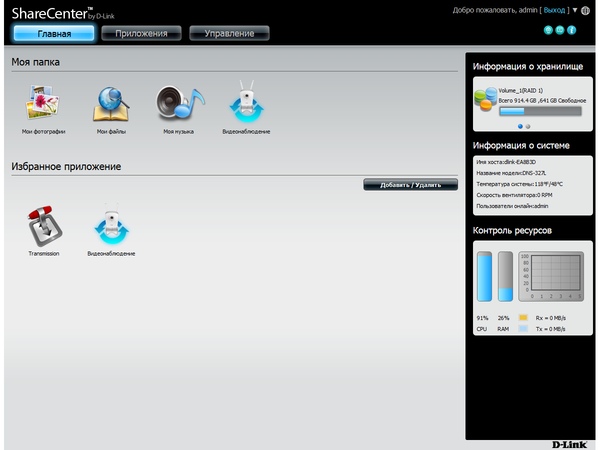Open Моя музыка speaker icon
The height and width of the screenshot is (450, 600).
(179, 102)
